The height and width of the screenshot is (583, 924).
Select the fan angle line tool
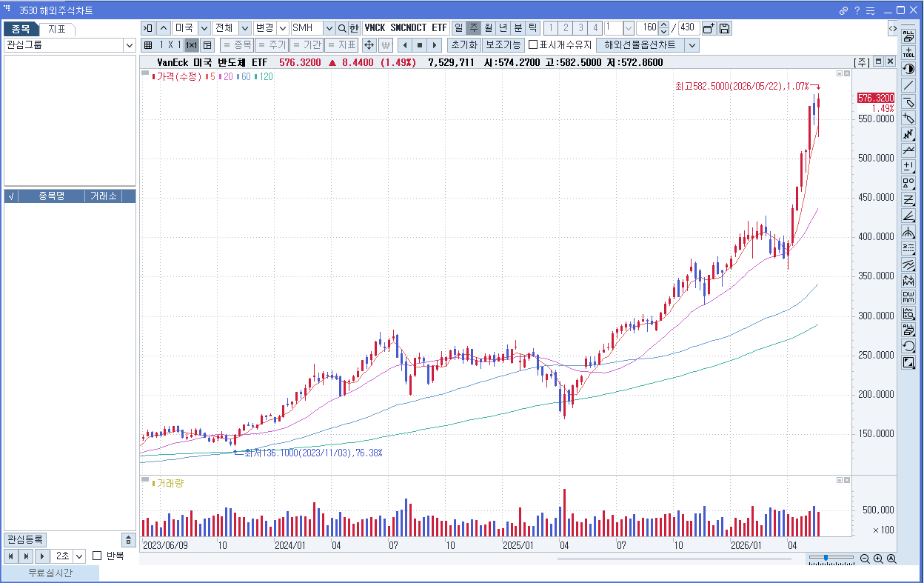[x=908, y=216]
